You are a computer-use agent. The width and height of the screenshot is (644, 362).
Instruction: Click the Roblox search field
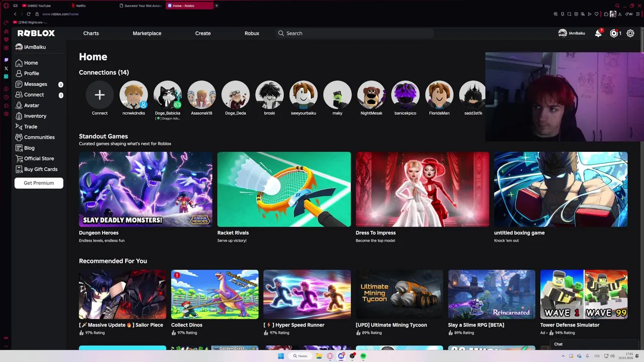[x=354, y=33]
